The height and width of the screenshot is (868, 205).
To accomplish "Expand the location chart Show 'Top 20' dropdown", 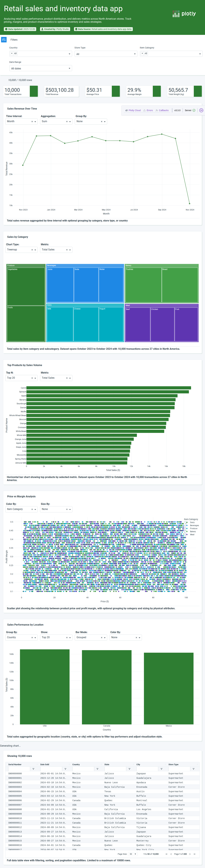I will pyautogui.click(x=70, y=638).
